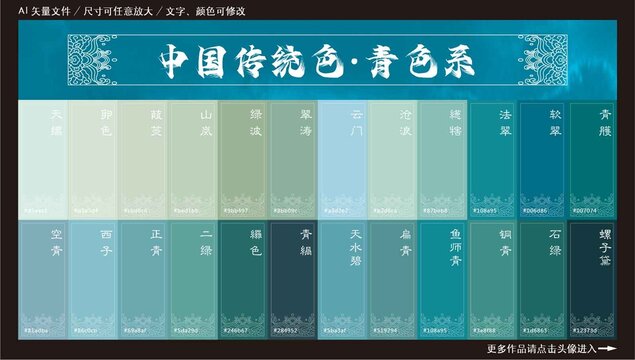Pick the 青緺 dark slate swatch
Viewport: 635px width, 360px height.
(293, 279)
